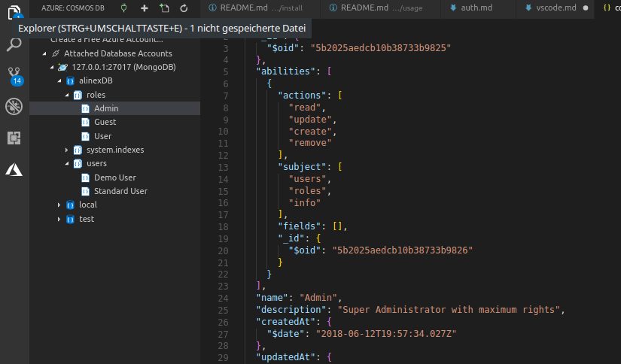Select the Admin document in roles
Viewport: 621px width, 364px height.
tap(115, 108)
